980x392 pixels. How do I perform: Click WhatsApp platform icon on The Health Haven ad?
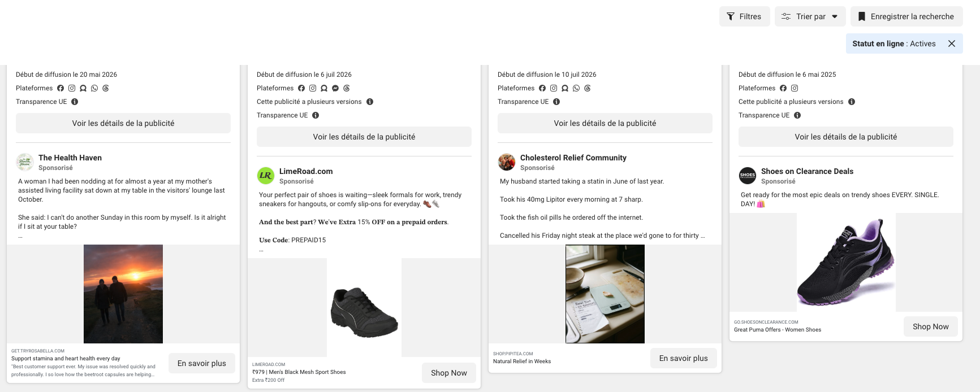coord(94,88)
